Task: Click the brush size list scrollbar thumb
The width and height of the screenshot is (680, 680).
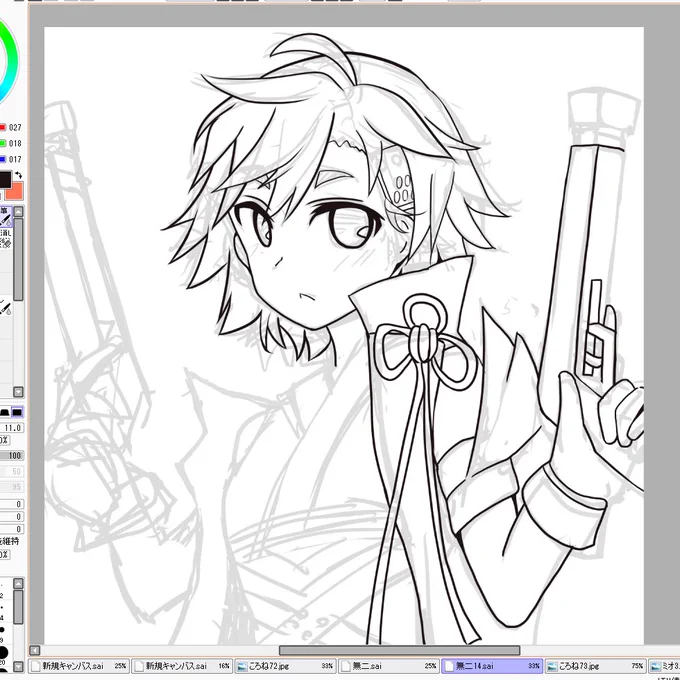Action: 18,607
